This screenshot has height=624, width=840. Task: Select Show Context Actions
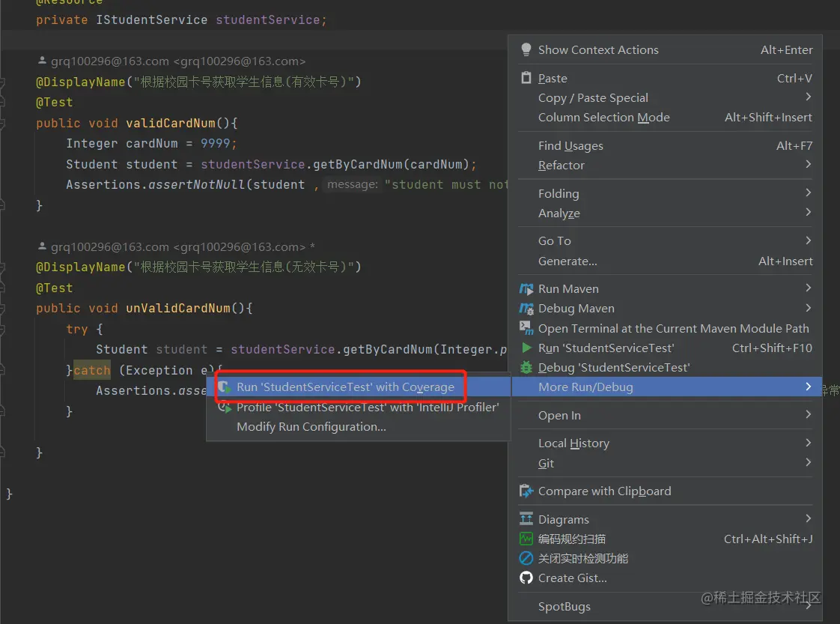666,50
